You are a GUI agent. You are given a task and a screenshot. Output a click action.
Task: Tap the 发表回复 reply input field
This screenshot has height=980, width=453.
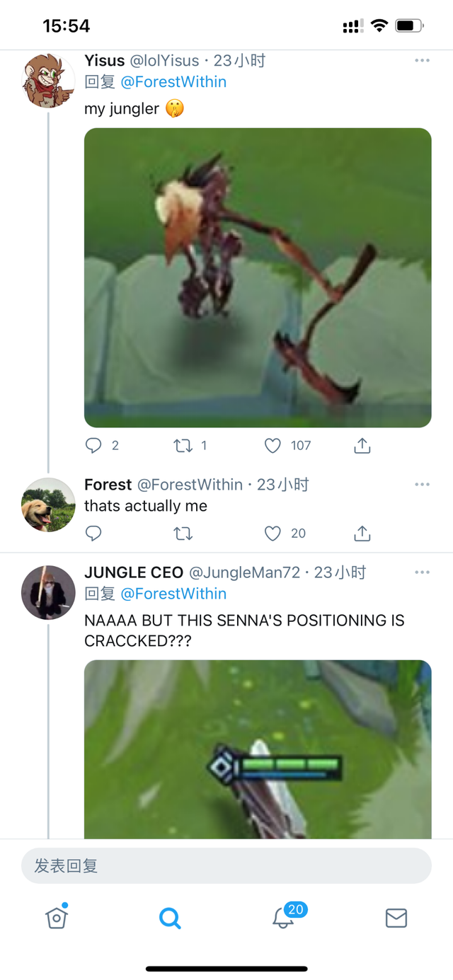[x=226, y=866]
